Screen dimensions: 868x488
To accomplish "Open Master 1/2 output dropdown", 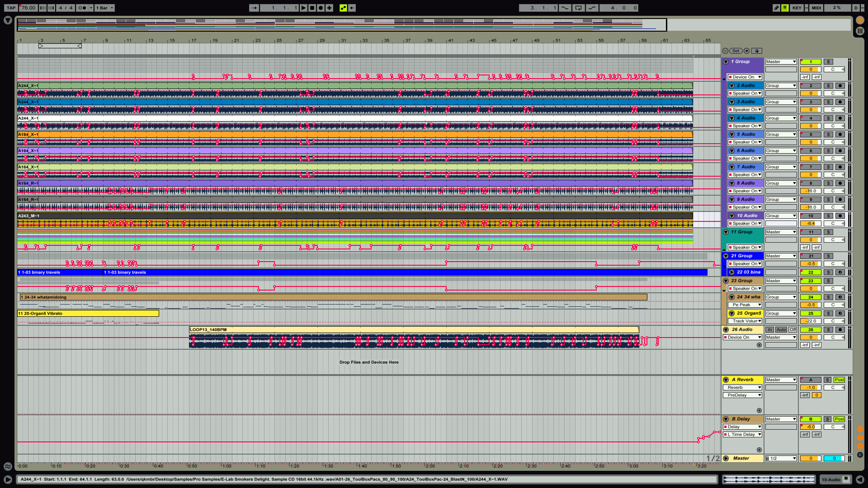I will point(781,459).
